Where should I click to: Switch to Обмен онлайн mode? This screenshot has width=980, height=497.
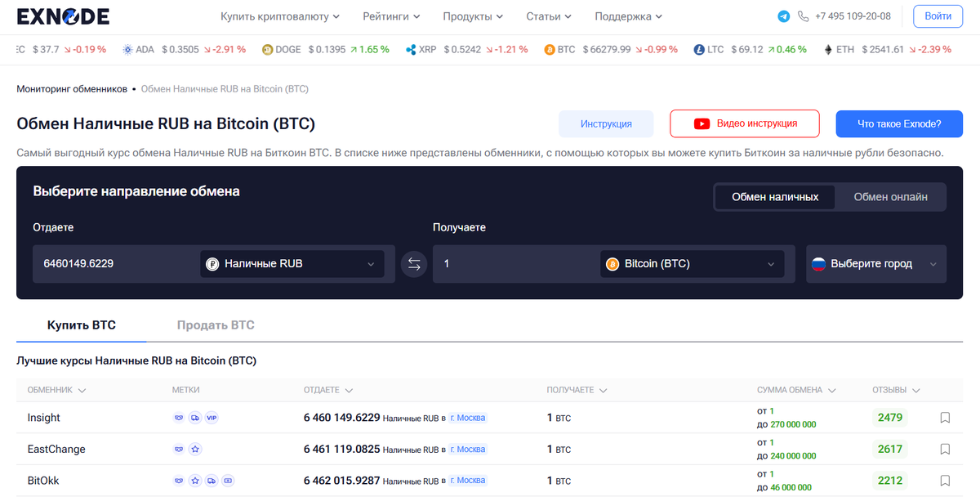pyautogui.click(x=890, y=196)
